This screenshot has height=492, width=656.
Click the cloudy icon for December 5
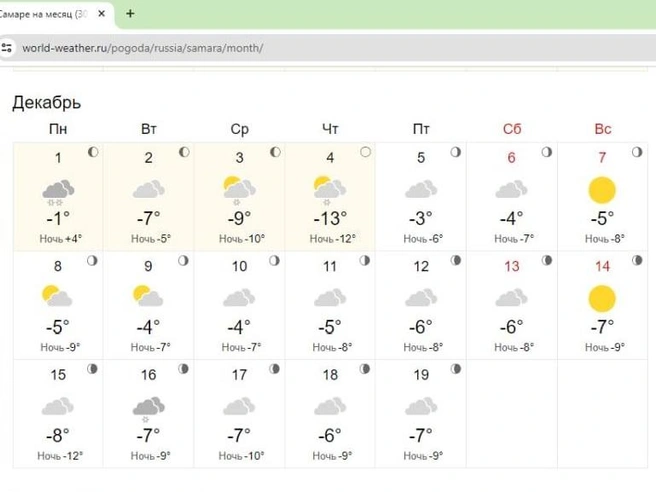tap(421, 189)
